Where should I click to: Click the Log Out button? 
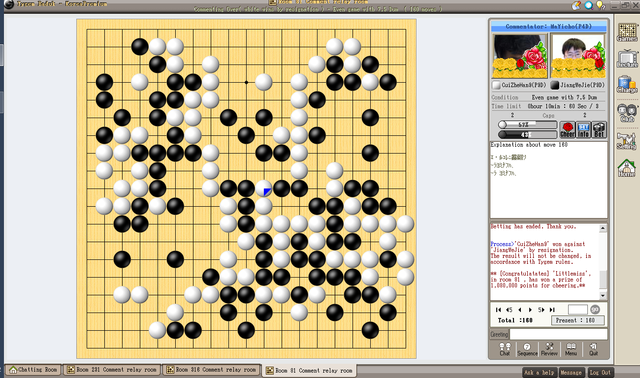(x=600, y=372)
